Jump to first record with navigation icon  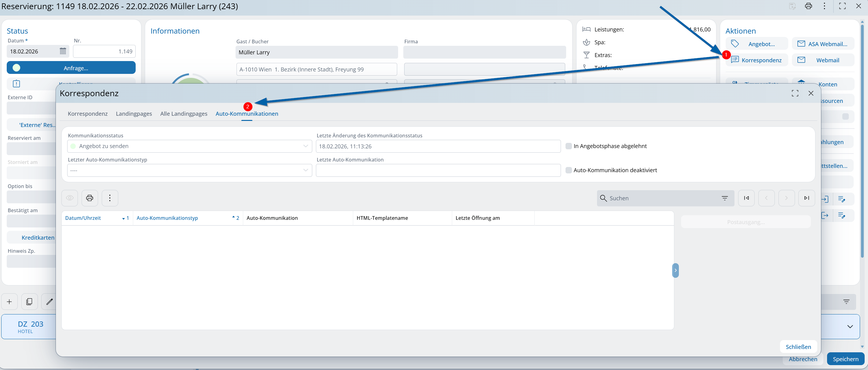tap(746, 198)
